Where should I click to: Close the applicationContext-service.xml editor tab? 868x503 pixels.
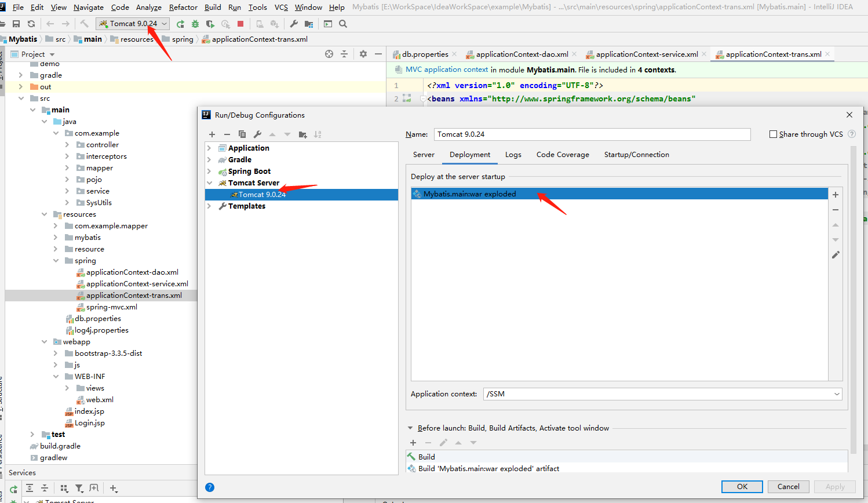point(704,54)
